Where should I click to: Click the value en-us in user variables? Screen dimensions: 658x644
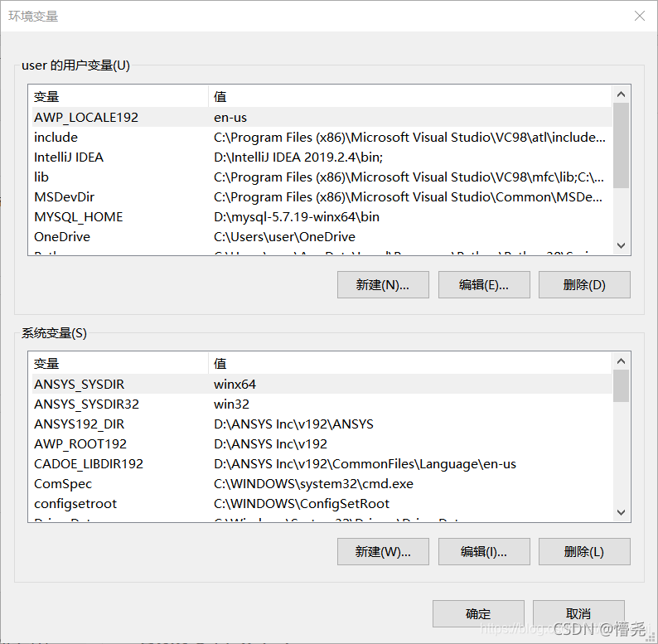[230, 118]
